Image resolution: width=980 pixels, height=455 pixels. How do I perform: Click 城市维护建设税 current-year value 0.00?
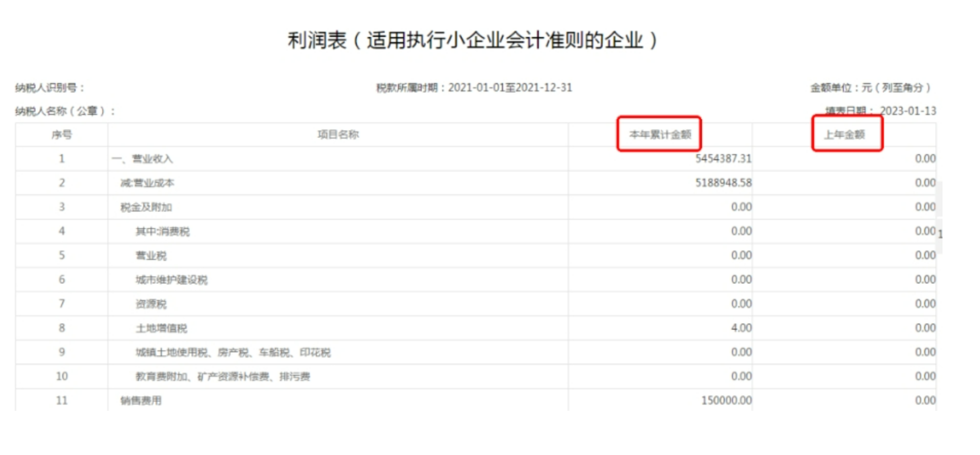click(x=741, y=279)
